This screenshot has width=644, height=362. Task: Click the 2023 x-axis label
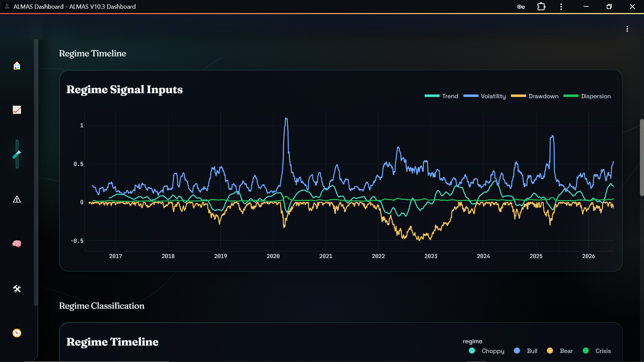431,256
